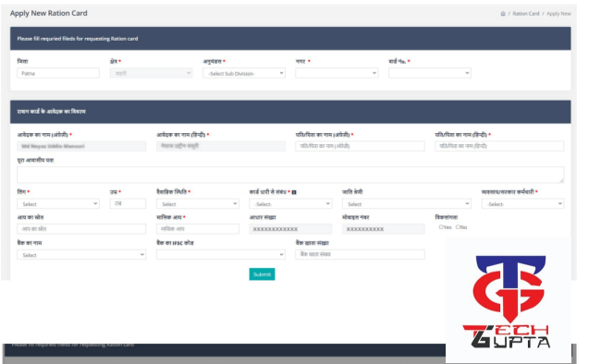Click the Ration Card breadcrumb link
Viewport: 589px width, 364px height.
(x=526, y=14)
